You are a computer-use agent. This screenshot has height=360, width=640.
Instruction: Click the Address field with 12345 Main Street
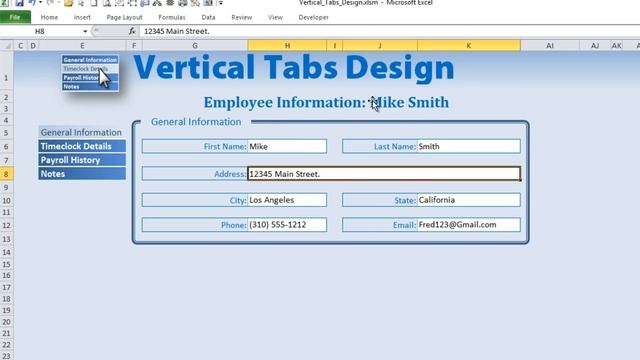(384, 174)
